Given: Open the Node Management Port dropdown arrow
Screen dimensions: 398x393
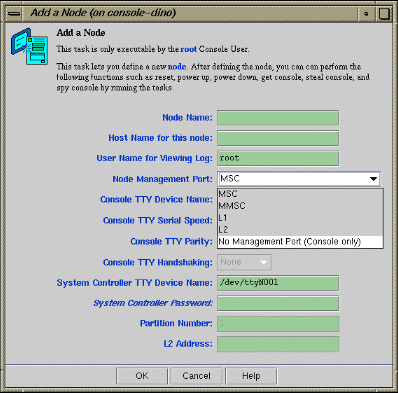Looking at the screenshot, I should 373,179.
